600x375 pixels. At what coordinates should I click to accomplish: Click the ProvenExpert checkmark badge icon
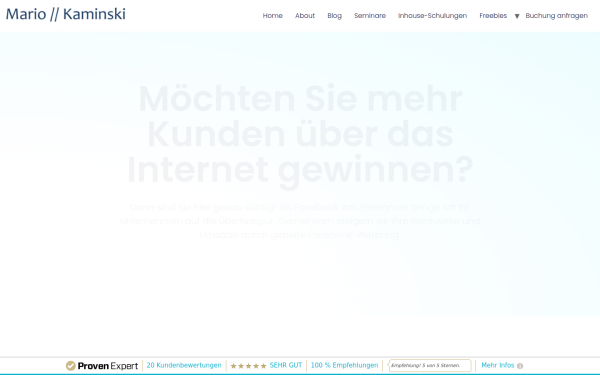pos(70,366)
